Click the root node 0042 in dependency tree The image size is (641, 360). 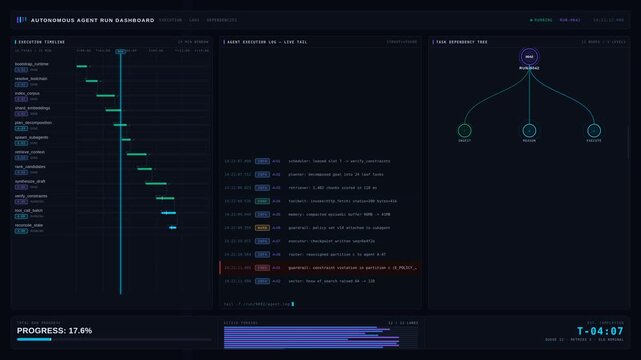click(529, 57)
